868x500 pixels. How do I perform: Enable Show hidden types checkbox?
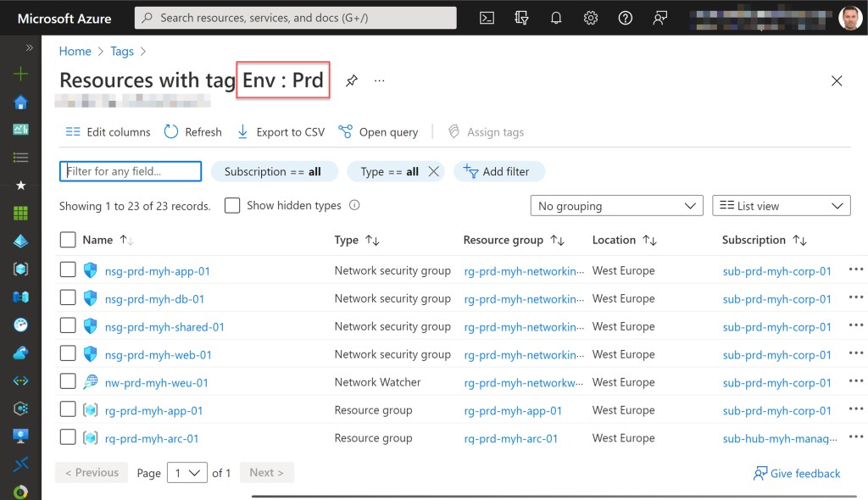(x=232, y=205)
